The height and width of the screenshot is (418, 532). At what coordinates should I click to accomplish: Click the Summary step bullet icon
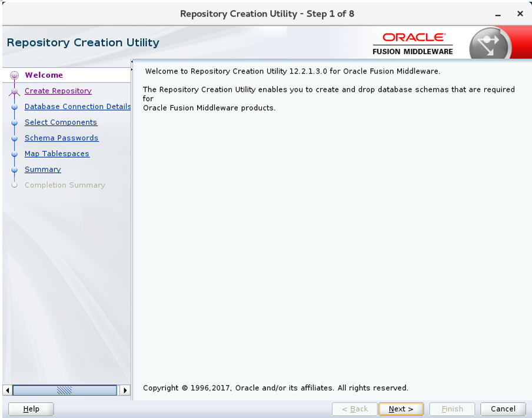pyautogui.click(x=14, y=170)
